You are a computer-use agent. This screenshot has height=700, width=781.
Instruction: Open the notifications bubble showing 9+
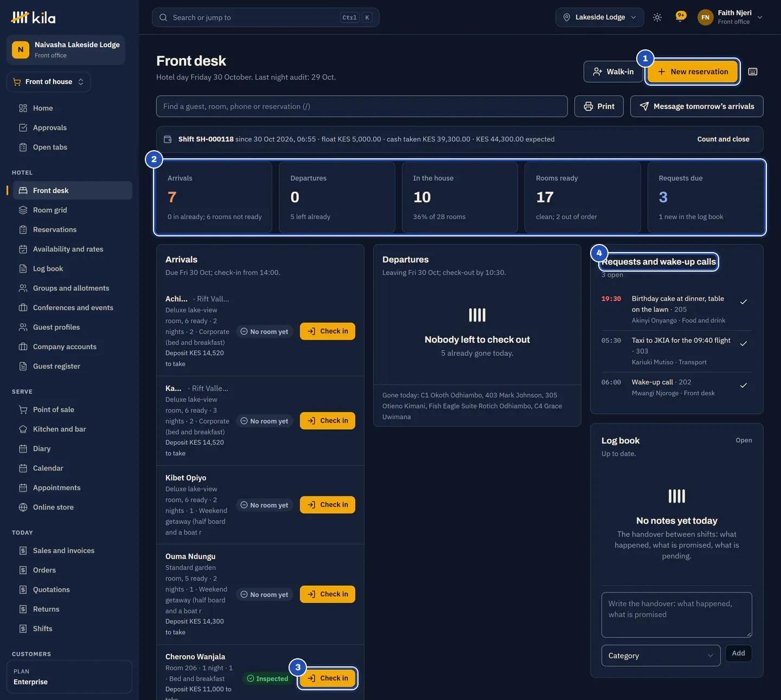click(681, 16)
